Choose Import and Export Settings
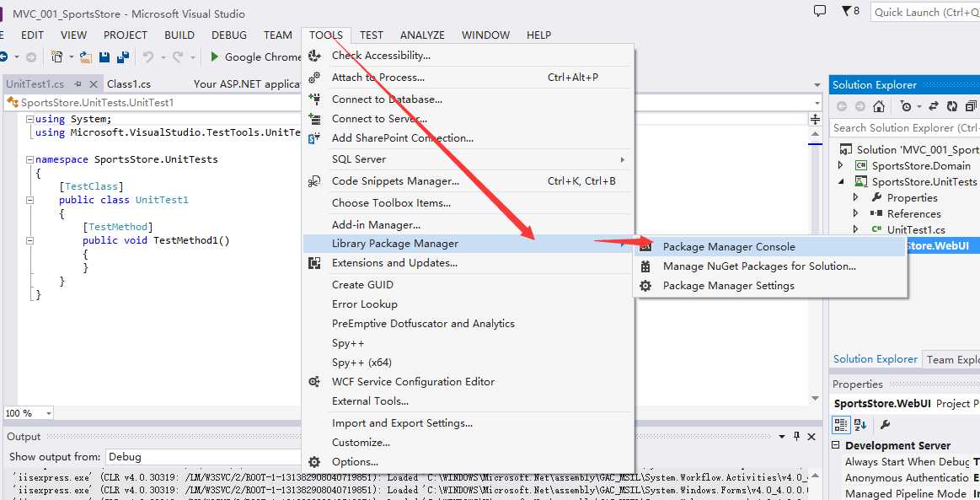Image resolution: width=980 pixels, height=500 pixels. click(x=469, y=423)
